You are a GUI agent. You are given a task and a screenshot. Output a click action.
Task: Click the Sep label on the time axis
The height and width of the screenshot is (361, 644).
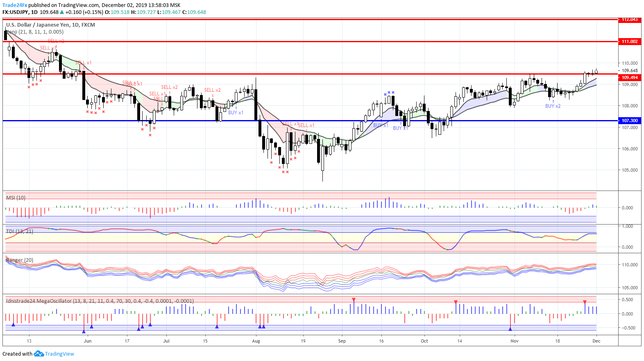coord(342,341)
